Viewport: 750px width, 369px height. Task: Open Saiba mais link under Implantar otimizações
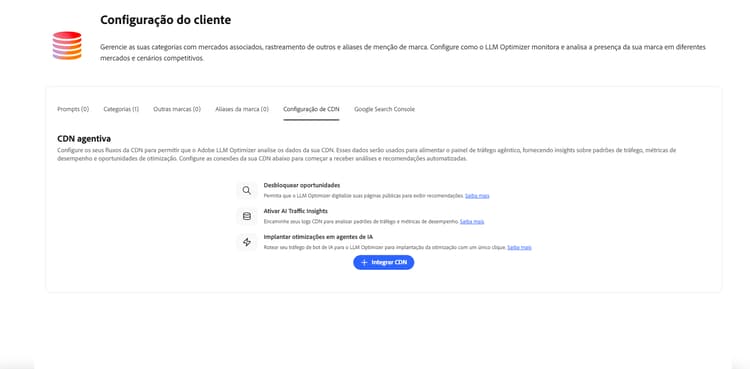[x=519, y=247]
